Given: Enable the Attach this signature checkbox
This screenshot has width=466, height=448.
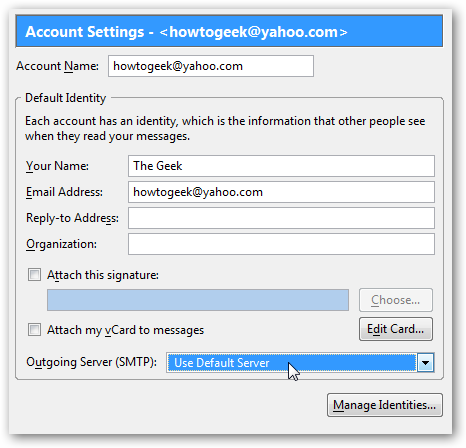Looking at the screenshot, I should [34, 275].
